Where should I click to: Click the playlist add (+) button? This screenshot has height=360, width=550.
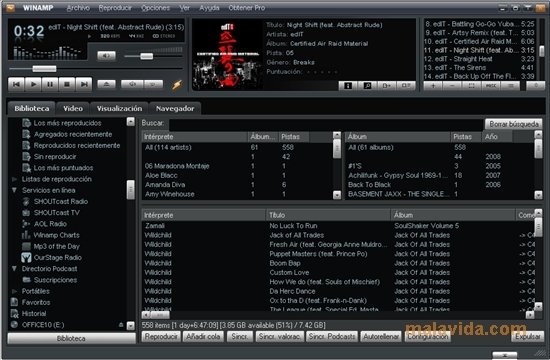point(433,85)
